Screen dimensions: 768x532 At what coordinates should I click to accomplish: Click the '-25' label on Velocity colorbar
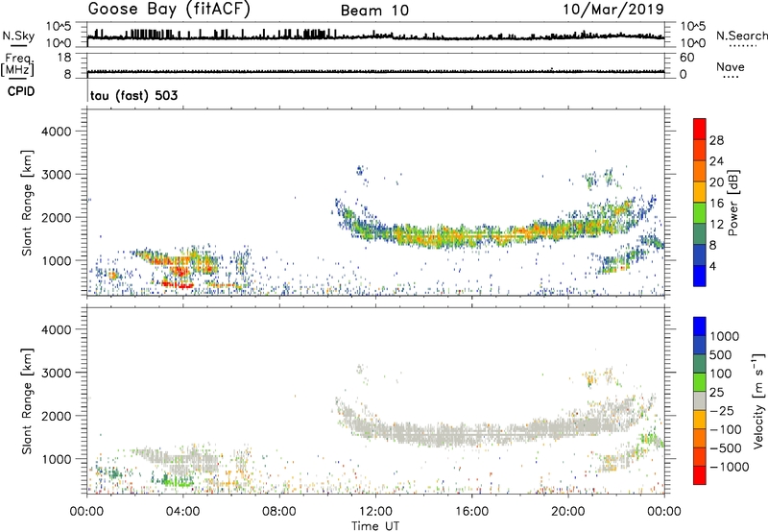(x=721, y=411)
